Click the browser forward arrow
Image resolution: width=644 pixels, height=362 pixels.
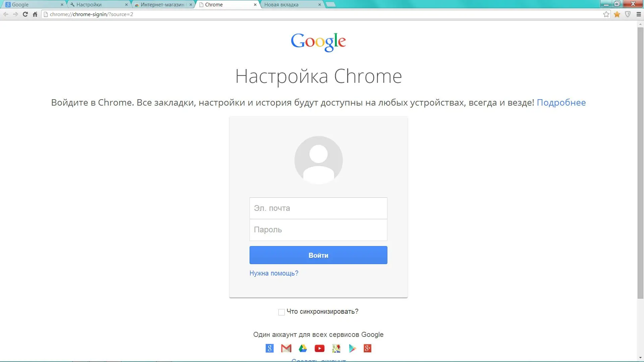coord(15,14)
